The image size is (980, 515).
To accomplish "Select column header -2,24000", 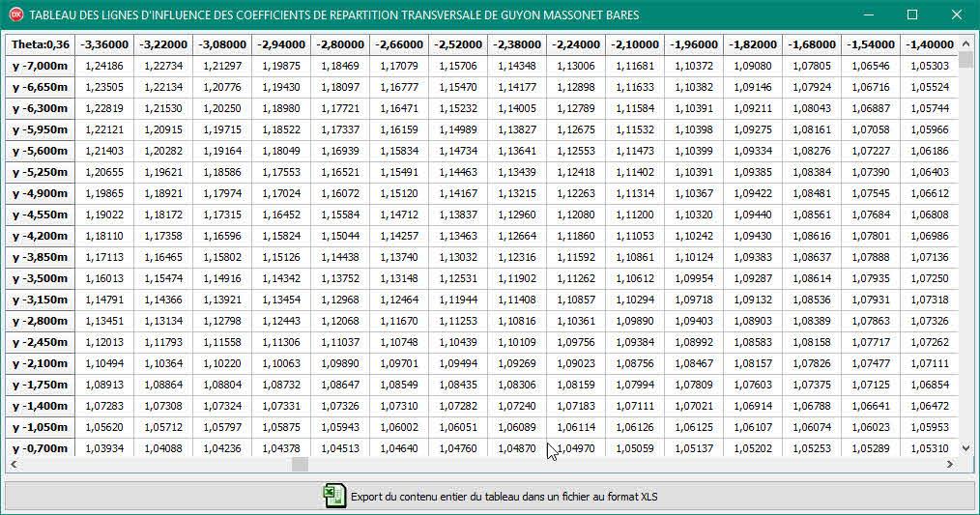I will (576, 44).
